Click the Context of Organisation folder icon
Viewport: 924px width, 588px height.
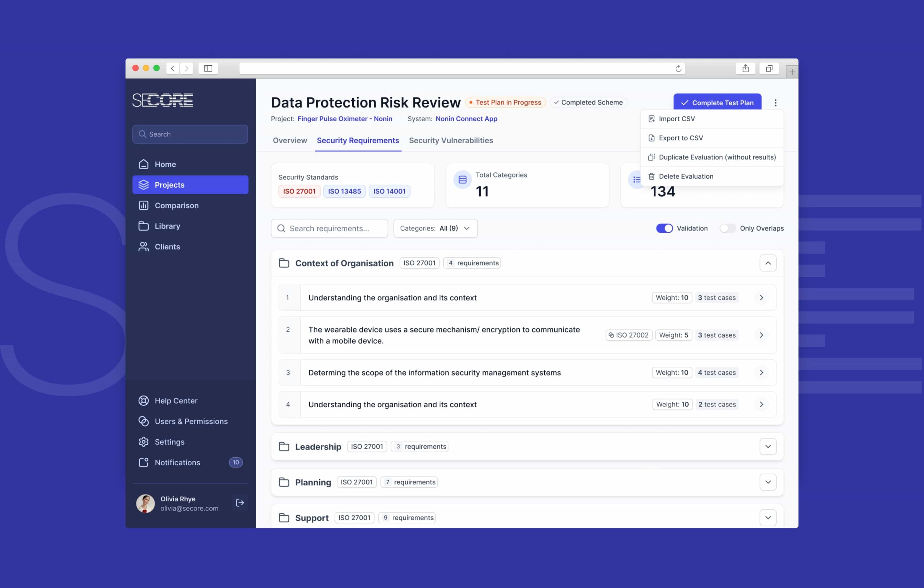click(x=284, y=263)
